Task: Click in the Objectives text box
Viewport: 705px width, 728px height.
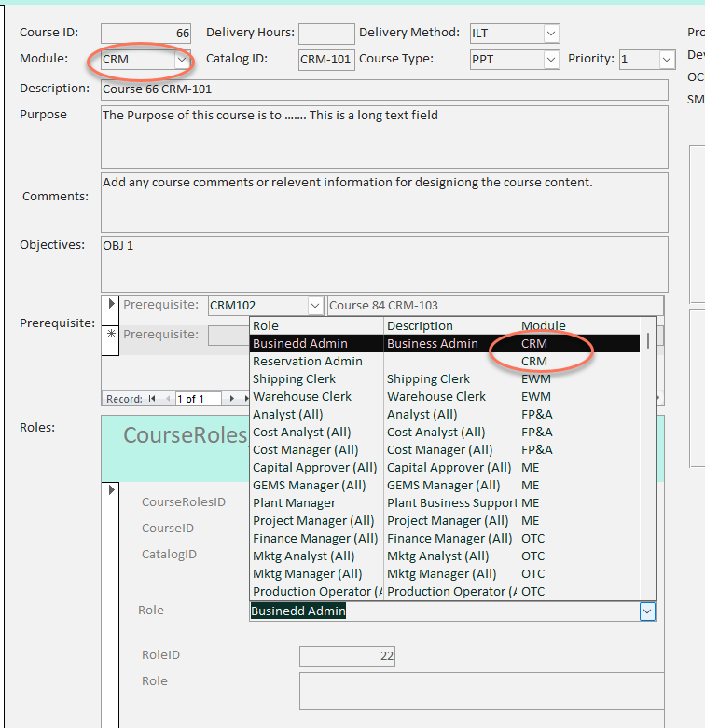Action: click(x=384, y=264)
